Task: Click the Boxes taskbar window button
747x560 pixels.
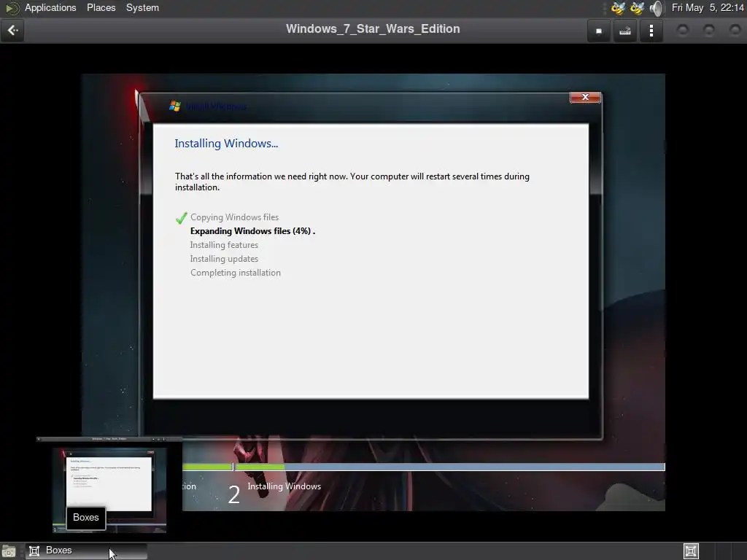Action: point(86,551)
